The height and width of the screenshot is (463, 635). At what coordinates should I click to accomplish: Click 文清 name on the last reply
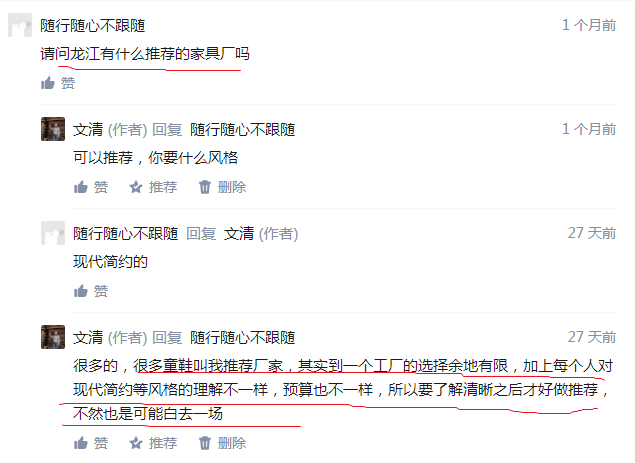click(88, 337)
